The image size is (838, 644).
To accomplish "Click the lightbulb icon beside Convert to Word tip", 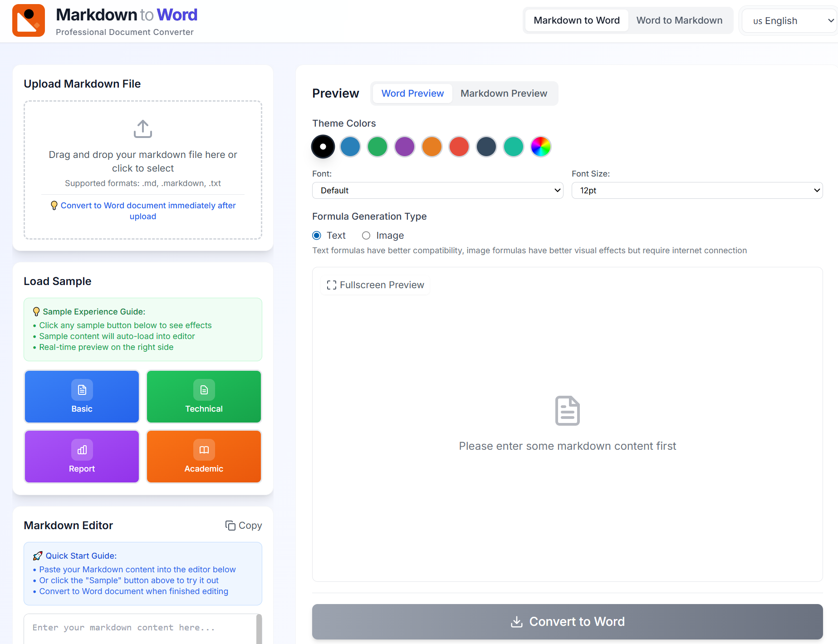I will point(54,206).
